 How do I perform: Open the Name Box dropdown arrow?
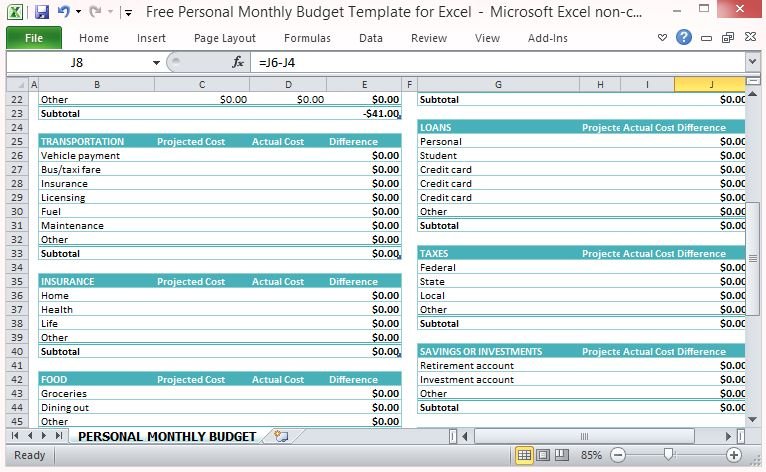[156, 63]
